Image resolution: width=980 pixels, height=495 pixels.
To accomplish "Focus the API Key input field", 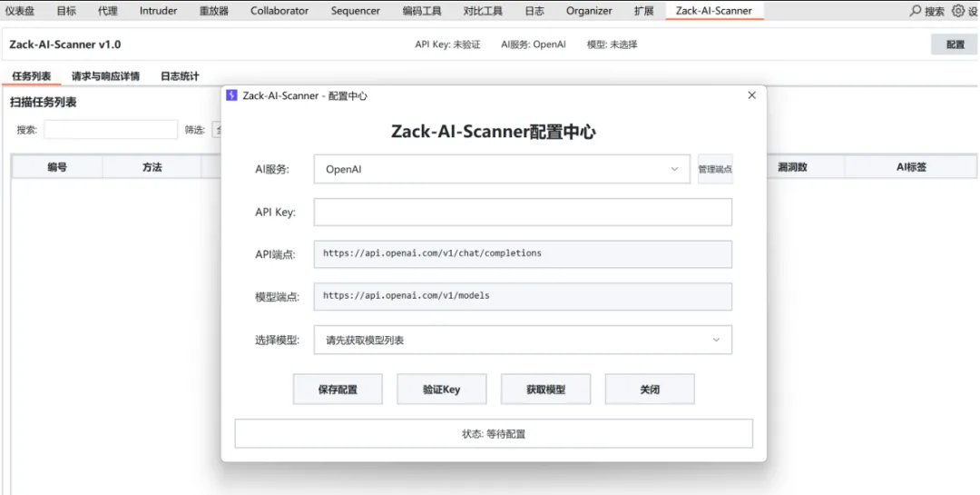I will coord(523,213).
